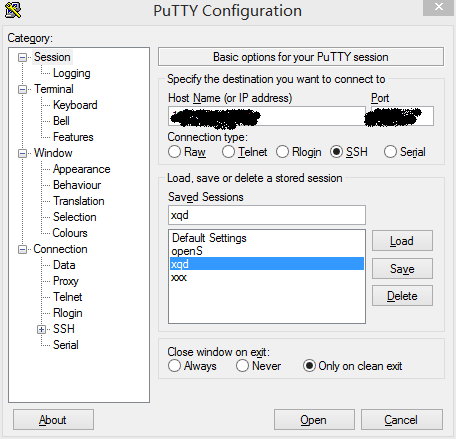Open the Features category
The width and height of the screenshot is (456, 439).
pos(73,137)
